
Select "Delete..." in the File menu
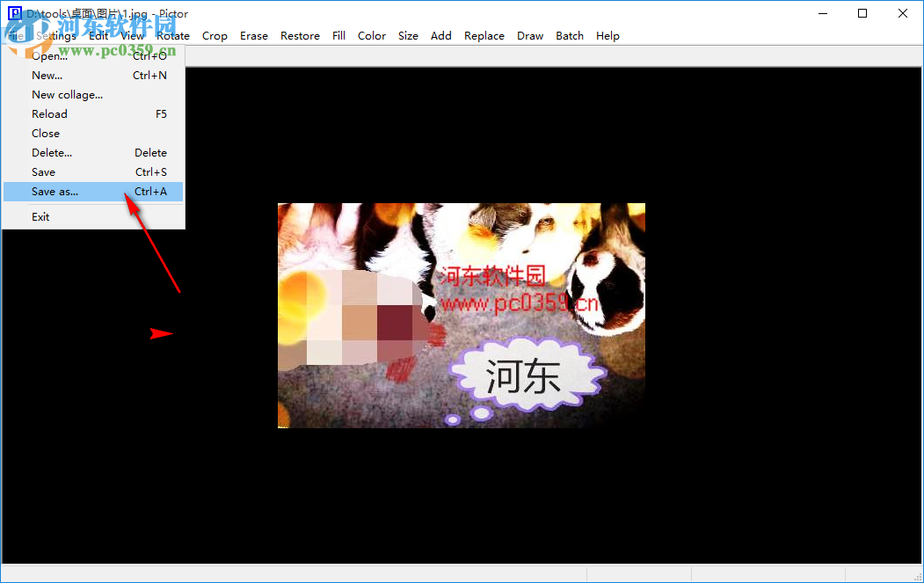[x=51, y=152]
